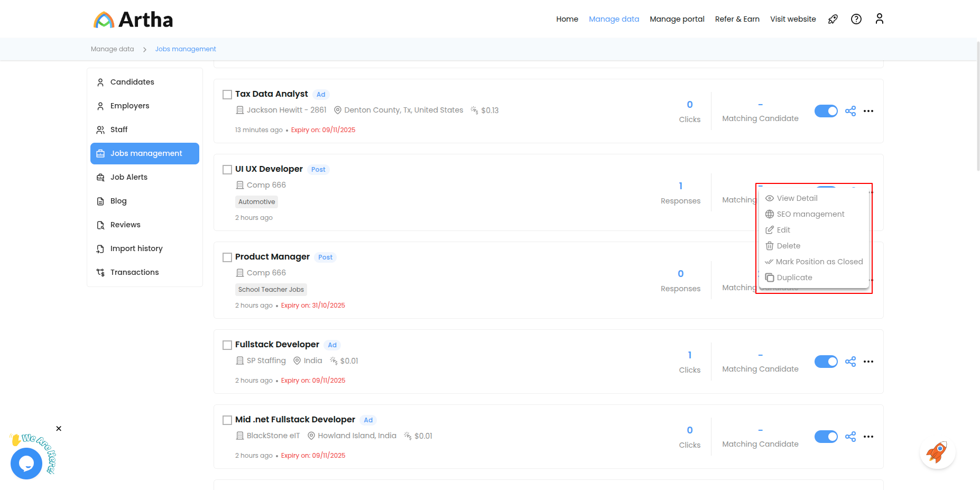The height and width of the screenshot is (490, 980).
Task: Tick the Product Manager job checkbox
Action: click(227, 257)
